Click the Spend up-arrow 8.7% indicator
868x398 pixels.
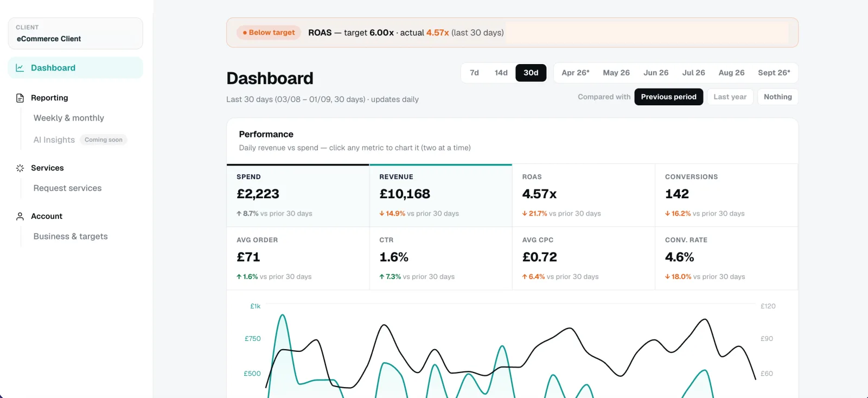pos(247,213)
